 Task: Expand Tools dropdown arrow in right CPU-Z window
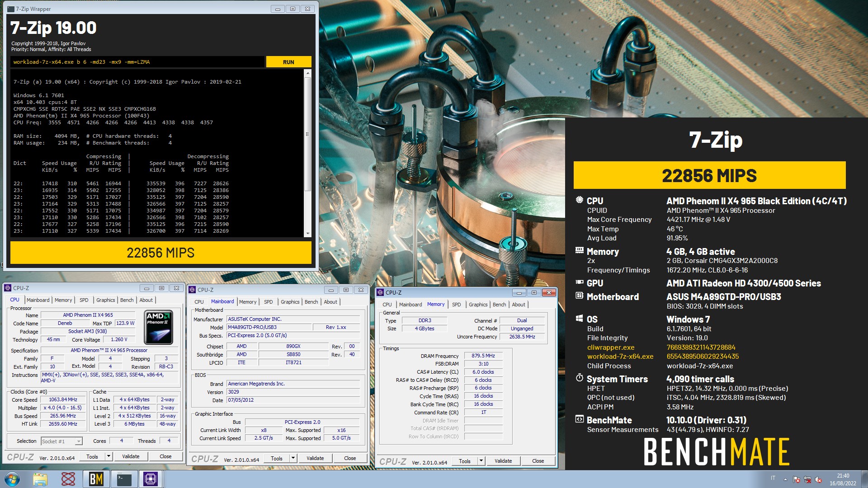(x=481, y=461)
